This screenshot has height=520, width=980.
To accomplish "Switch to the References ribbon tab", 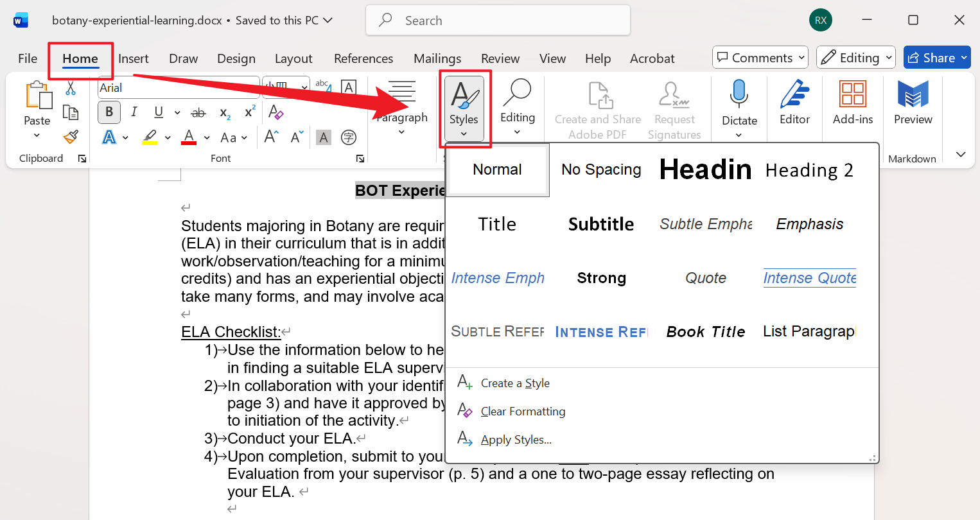I will [x=363, y=58].
